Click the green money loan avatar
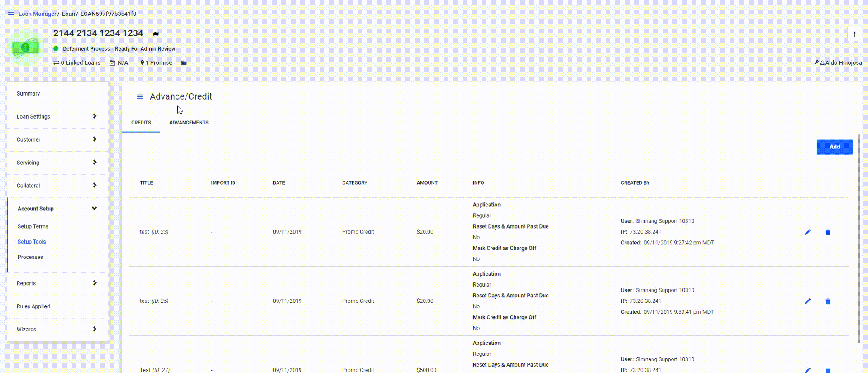868x373 pixels. 26,48
